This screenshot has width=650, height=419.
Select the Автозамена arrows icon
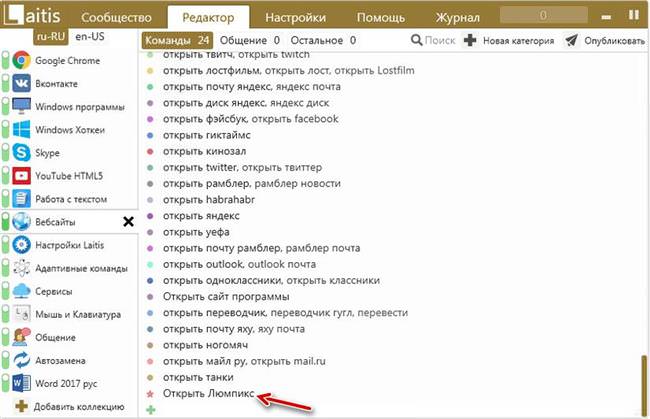(21, 360)
